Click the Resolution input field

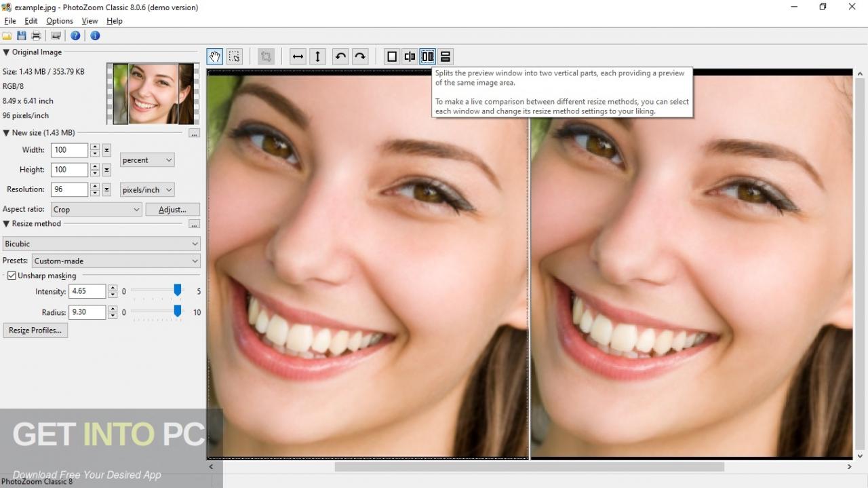tap(69, 190)
